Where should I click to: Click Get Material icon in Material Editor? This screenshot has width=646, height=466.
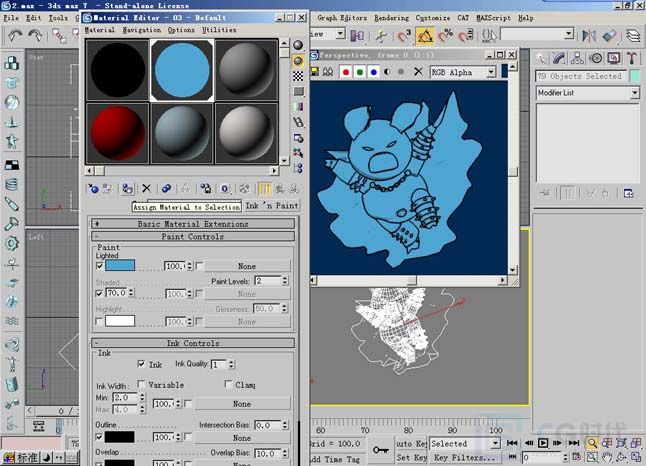[x=94, y=189]
